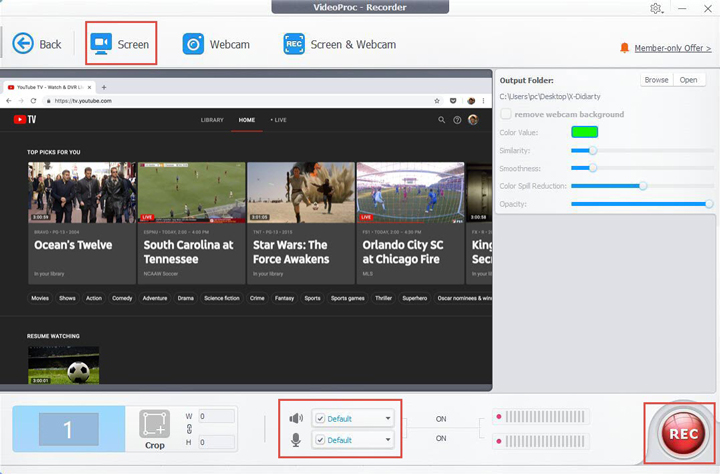The height and width of the screenshot is (474, 720).
Task: Click the microphone icon
Action: [x=296, y=439]
